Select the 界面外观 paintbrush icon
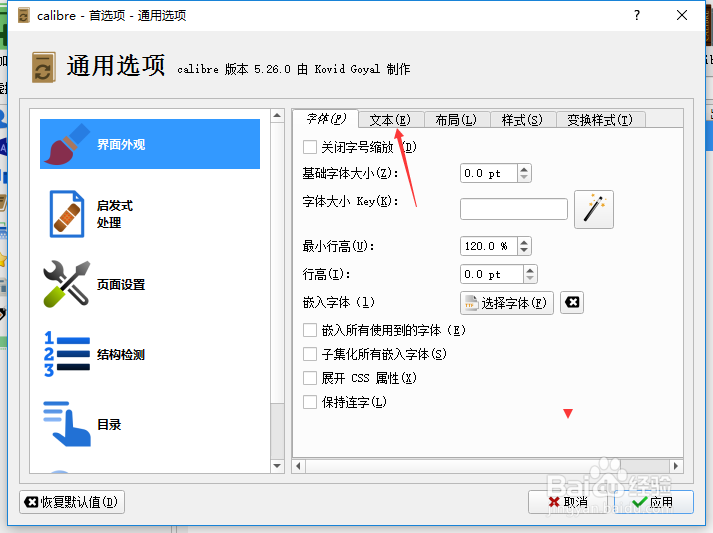This screenshot has width=713, height=533. [67, 144]
